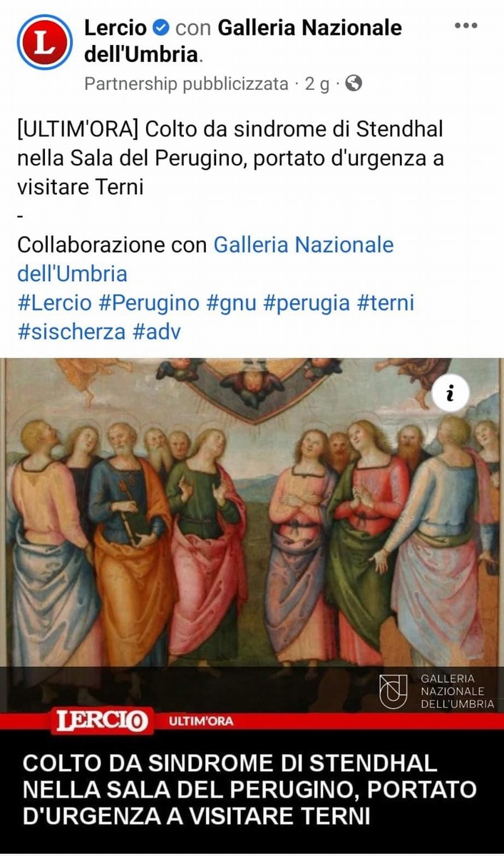Open the #Lercio hashtag
The height and width of the screenshot is (856, 504).
[55, 302]
